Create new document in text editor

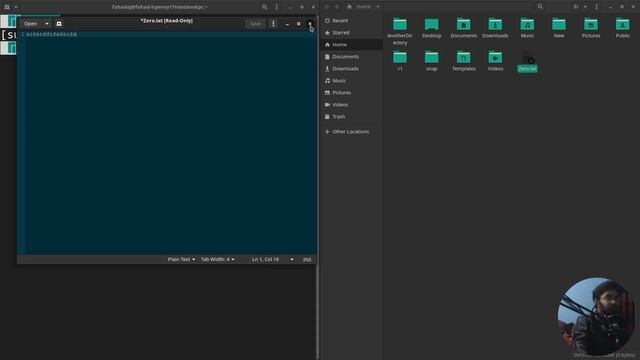59,24
